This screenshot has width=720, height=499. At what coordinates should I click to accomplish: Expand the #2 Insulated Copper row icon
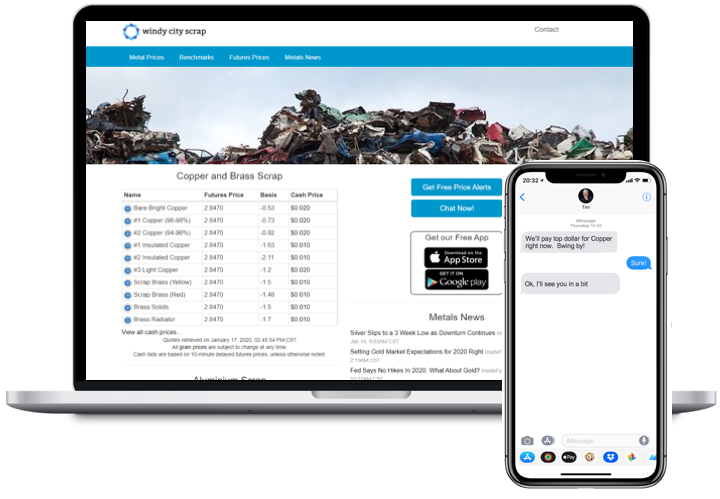click(128, 258)
